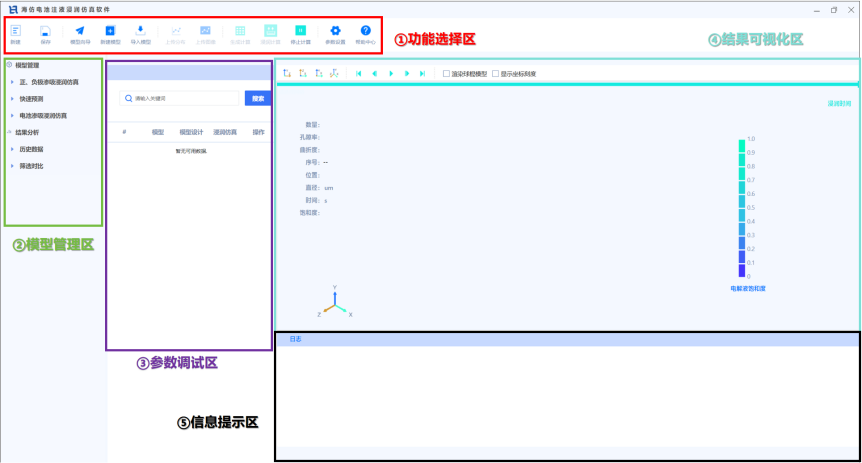Enable the 渲染球粒模型 checkbox
862x463 pixels.
point(446,73)
